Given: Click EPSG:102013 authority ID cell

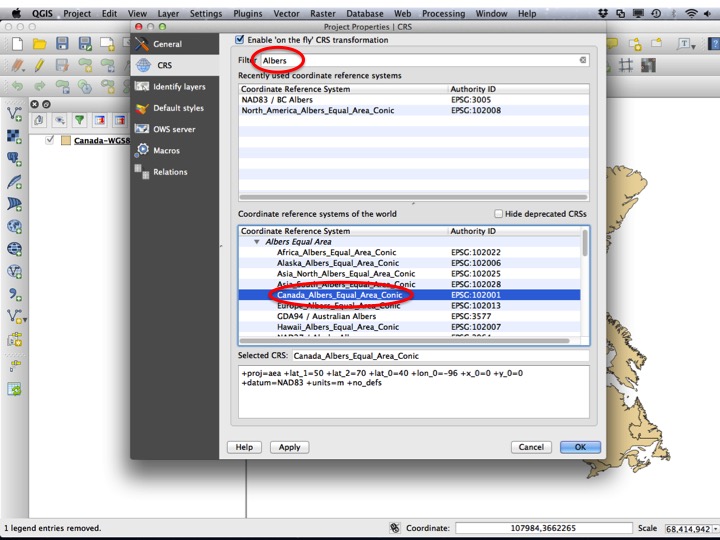Looking at the screenshot, I should point(476,305).
